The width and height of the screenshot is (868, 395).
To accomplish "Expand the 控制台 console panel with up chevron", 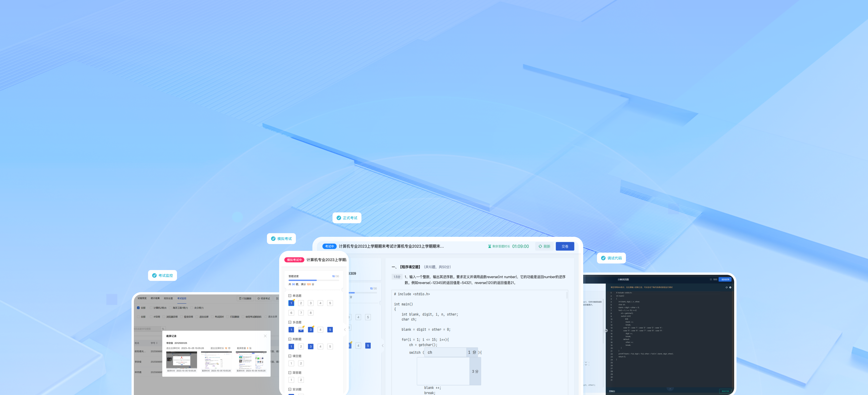I will (x=670, y=389).
